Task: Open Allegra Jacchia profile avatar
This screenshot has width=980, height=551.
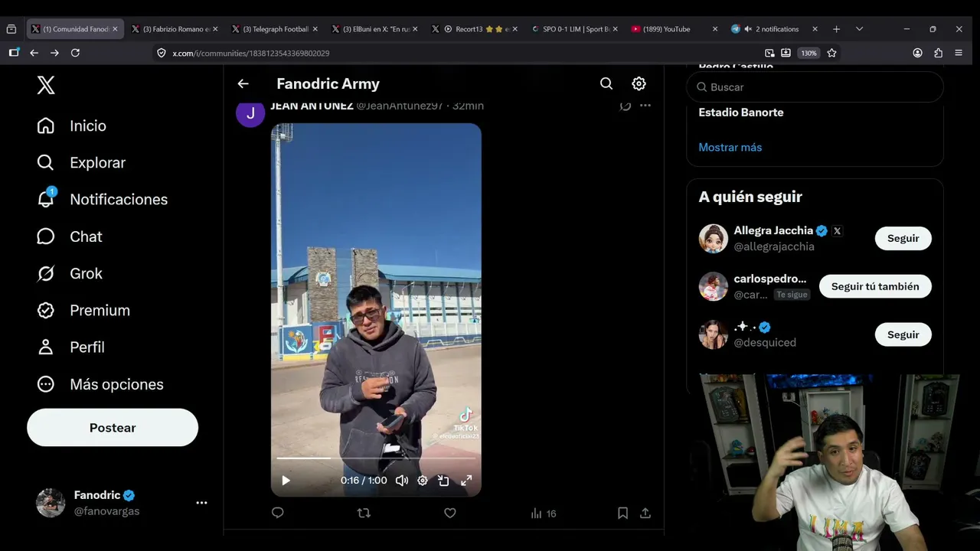Action: pyautogui.click(x=714, y=239)
